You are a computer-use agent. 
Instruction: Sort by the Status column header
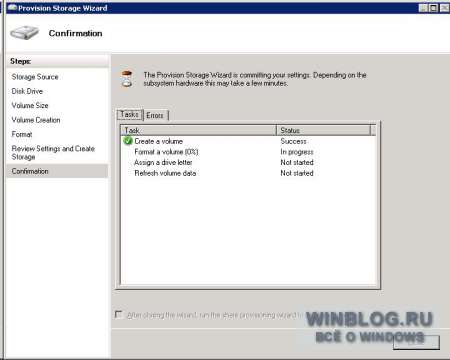click(x=323, y=130)
